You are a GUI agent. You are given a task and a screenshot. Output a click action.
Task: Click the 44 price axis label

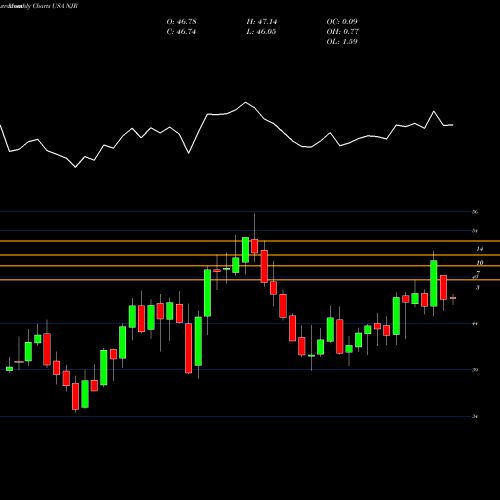pyautogui.click(x=474, y=323)
